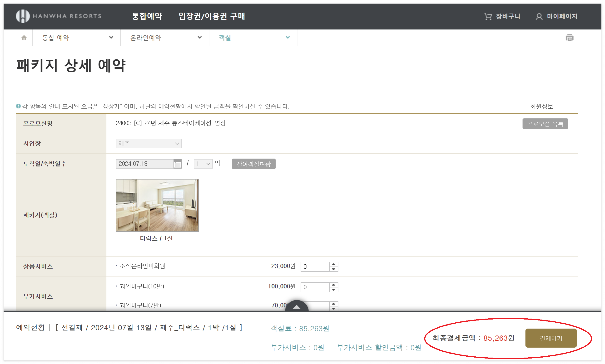Open 입장권/이용권 구매 menu
This screenshot has width=605, height=364.
coord(211,16)
